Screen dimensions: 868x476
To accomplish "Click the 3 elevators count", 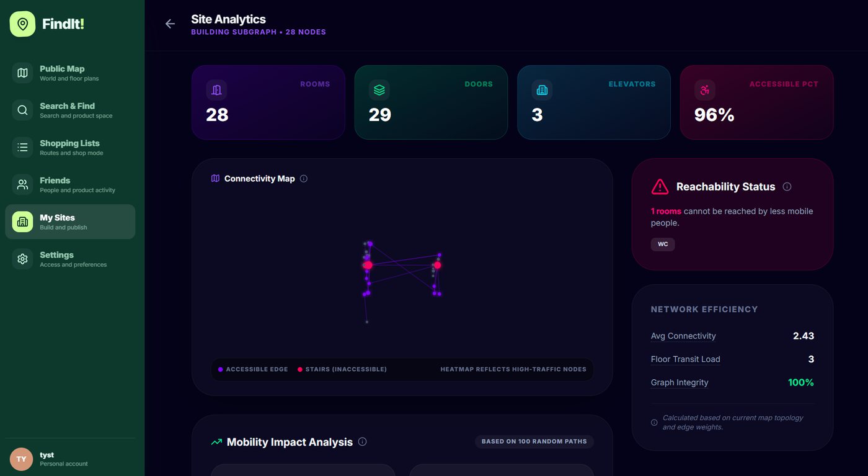I will (538, 115).
